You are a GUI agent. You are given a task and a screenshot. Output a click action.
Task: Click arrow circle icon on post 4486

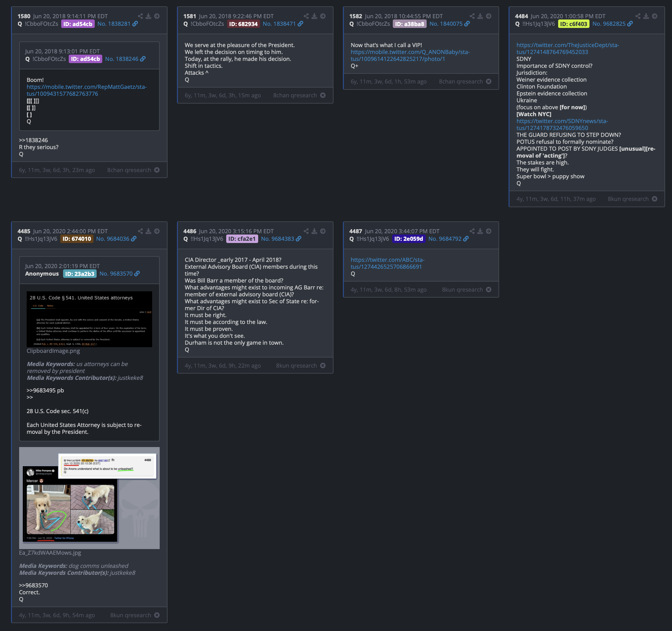click(323, 231)
